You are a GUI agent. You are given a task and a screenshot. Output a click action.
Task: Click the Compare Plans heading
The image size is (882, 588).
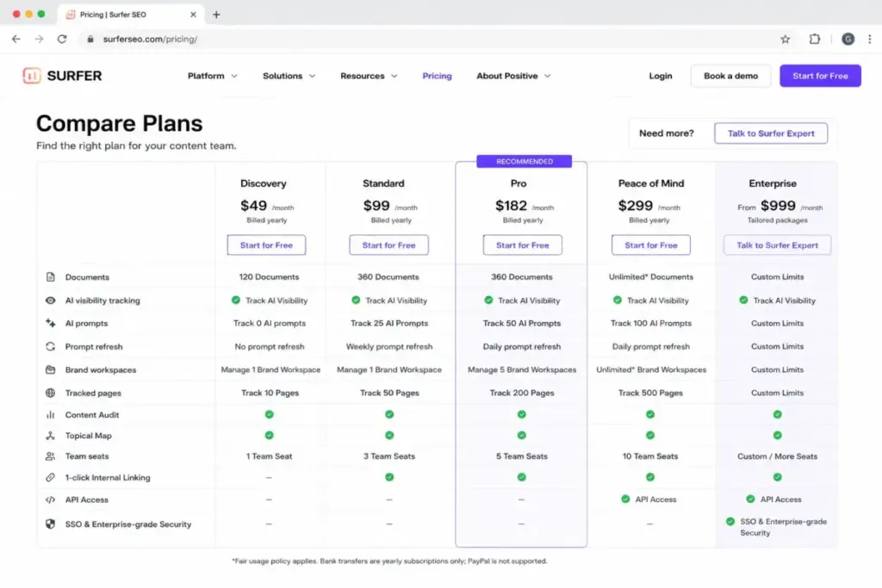coord(119,124)
